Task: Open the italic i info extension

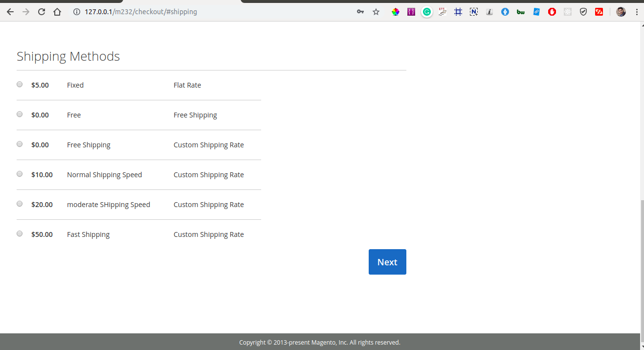Action: pos(489,12)
